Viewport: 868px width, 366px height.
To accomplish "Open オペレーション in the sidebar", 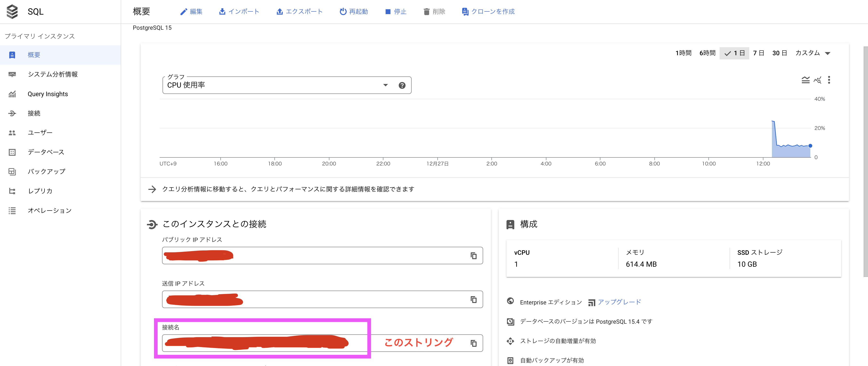I will tap(50, 210).
